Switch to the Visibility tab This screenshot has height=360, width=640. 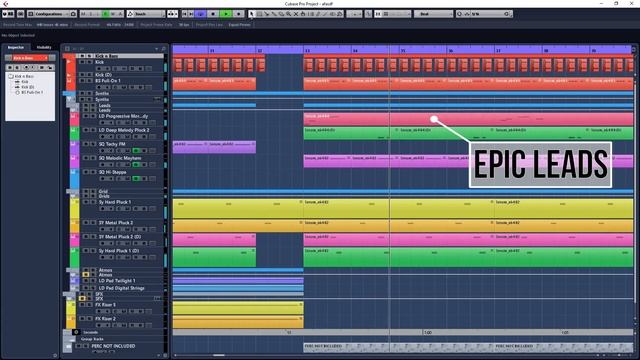[x=44, y=47]
